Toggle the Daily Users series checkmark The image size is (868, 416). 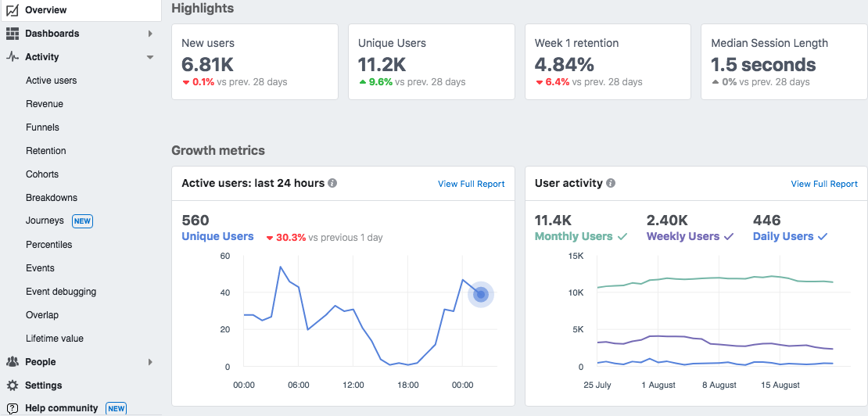(x=823, y=237)
